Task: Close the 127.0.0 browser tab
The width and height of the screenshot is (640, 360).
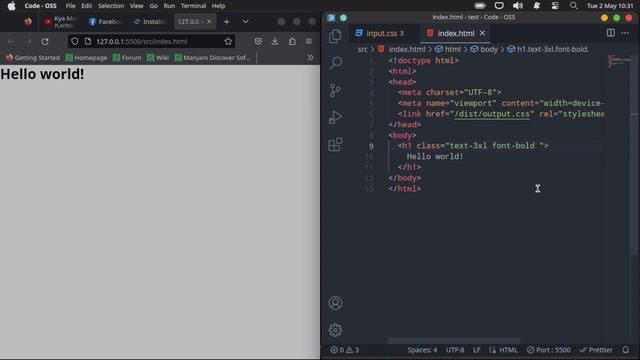Action: 209,22
